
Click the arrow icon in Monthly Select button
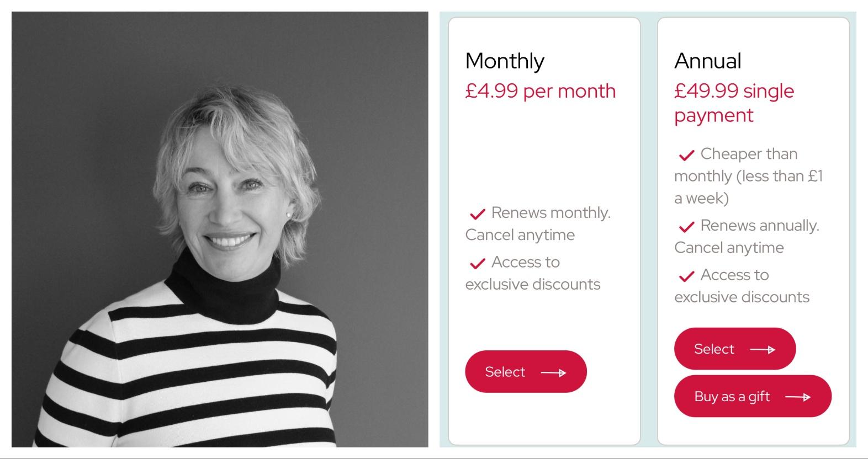pyautogui.click(x=553, y=373)
